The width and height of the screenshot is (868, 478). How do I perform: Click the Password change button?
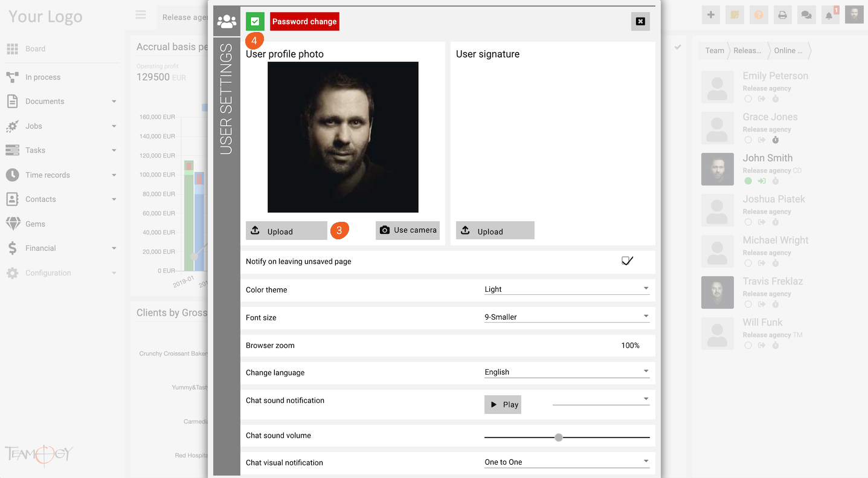click(304, 21)
